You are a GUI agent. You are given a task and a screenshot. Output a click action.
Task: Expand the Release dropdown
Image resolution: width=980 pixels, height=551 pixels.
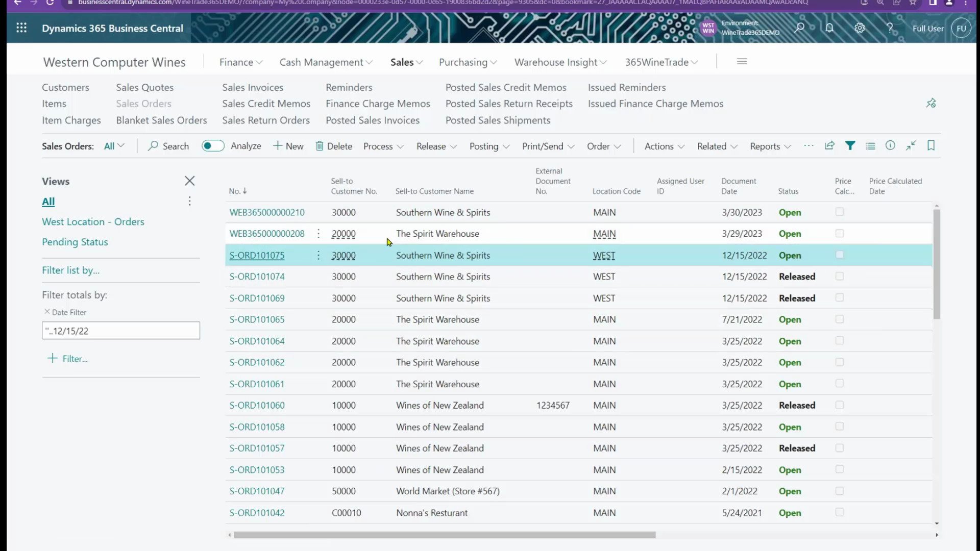436,146
